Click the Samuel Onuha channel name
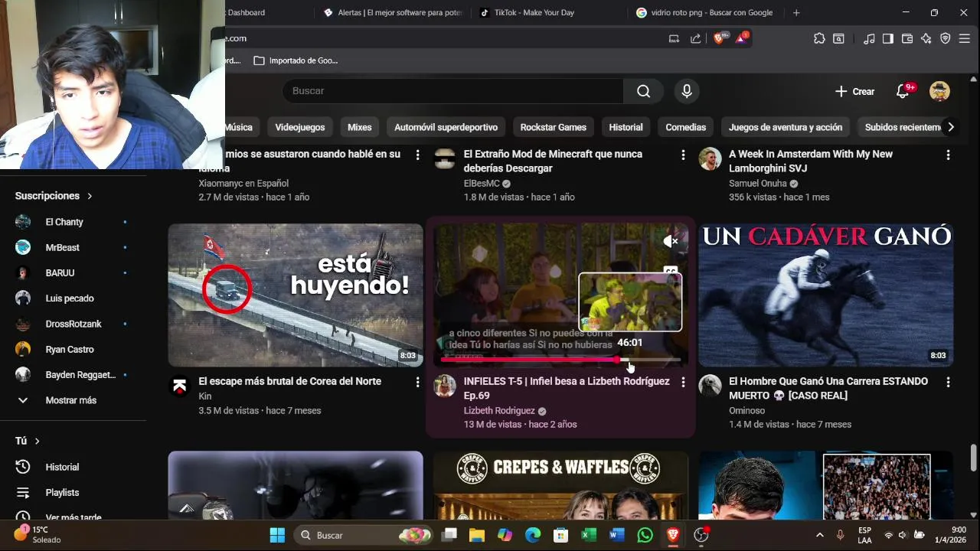980x551 pixels. pos(758,184)
